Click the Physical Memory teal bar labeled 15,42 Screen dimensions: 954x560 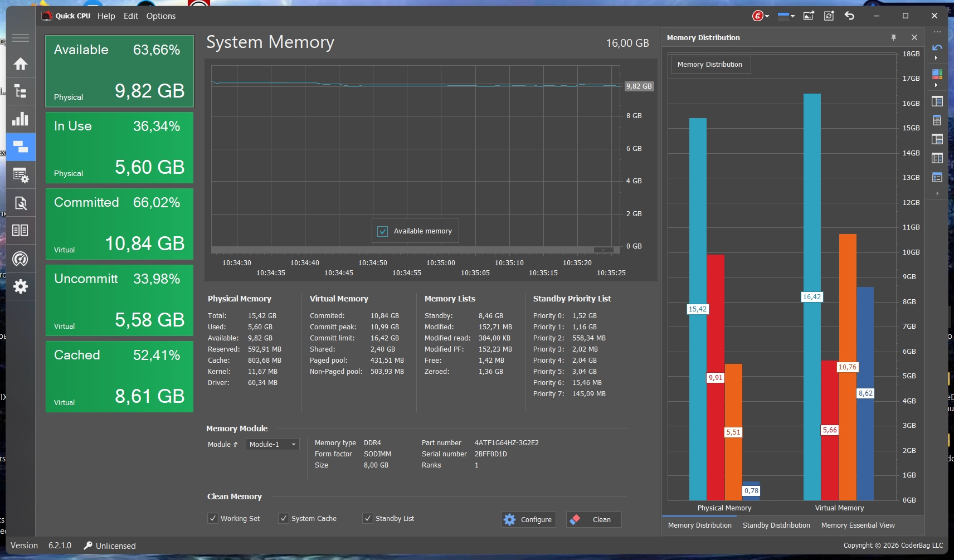tap(698, 309)
